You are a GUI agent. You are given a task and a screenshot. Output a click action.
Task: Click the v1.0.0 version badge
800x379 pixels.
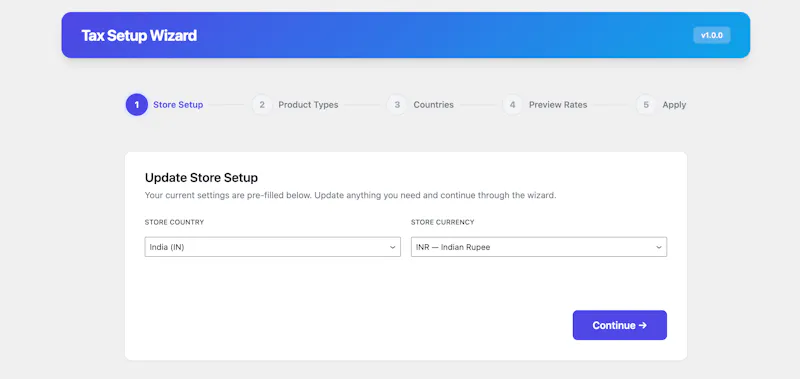pyautogui.click(x=712, y=35)
